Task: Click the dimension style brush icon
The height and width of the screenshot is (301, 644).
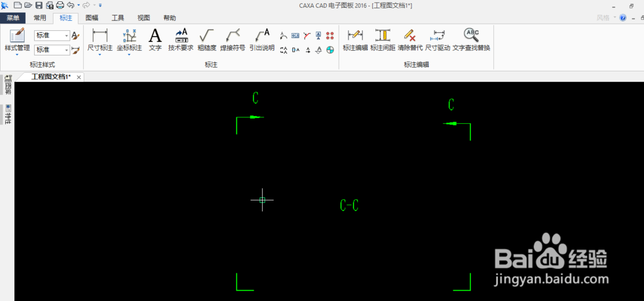Action: 75,50
